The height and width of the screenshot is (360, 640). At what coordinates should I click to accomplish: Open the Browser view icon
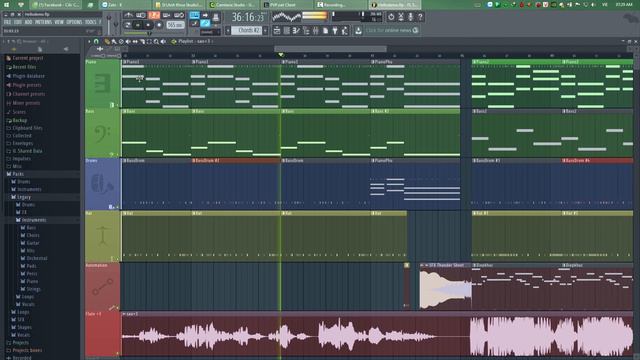tap(306, 30)
